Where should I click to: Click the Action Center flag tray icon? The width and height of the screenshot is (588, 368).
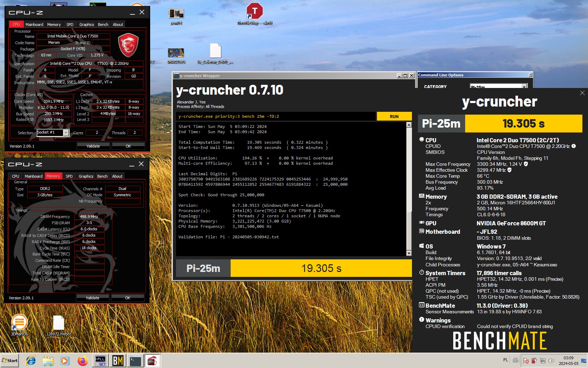tap(526, 361)
